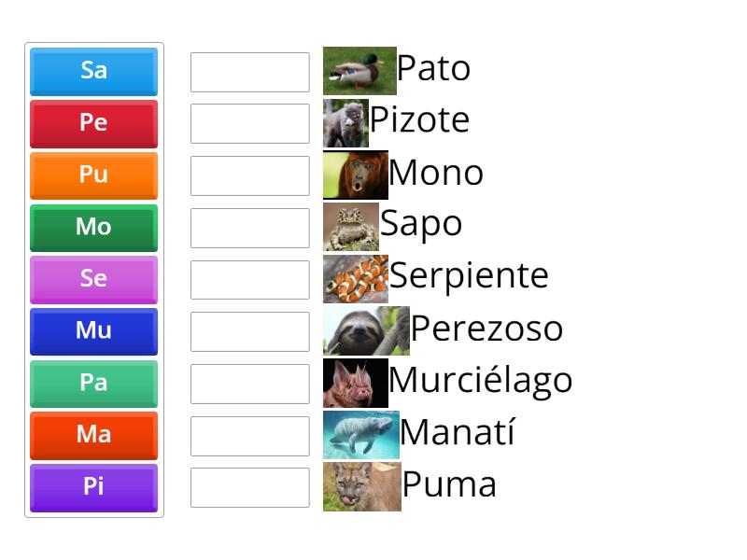Select the snake picture next to Serpiente
The height and width of the screenshot is (560, 747).
pos(356,279)
